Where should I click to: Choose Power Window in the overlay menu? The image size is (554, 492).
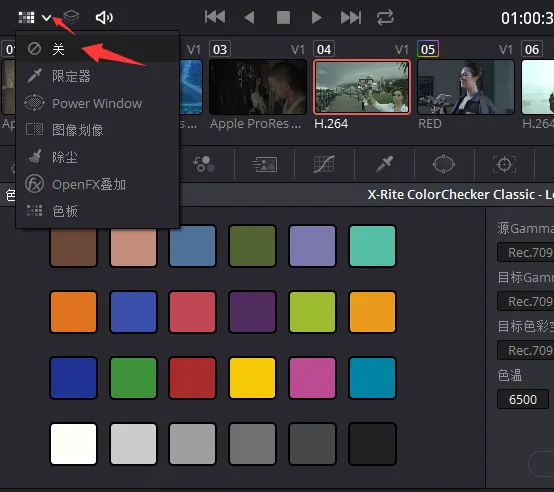(x=98, y=103)
